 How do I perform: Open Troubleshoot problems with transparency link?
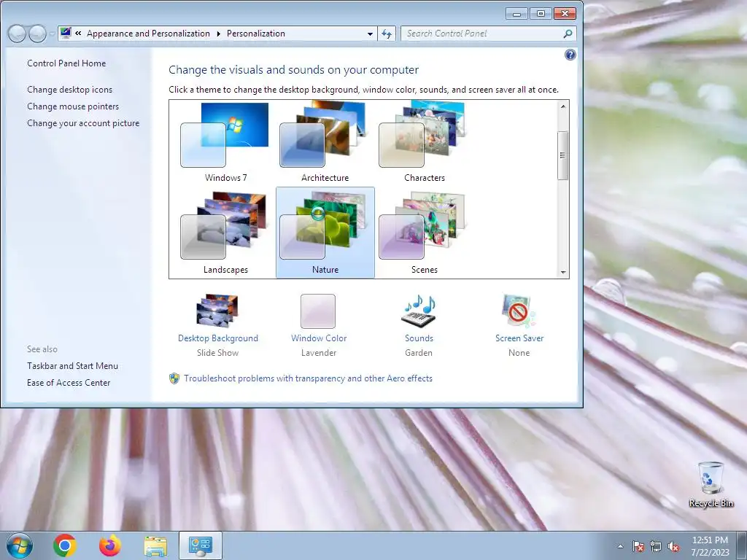[x=308, y=378]
